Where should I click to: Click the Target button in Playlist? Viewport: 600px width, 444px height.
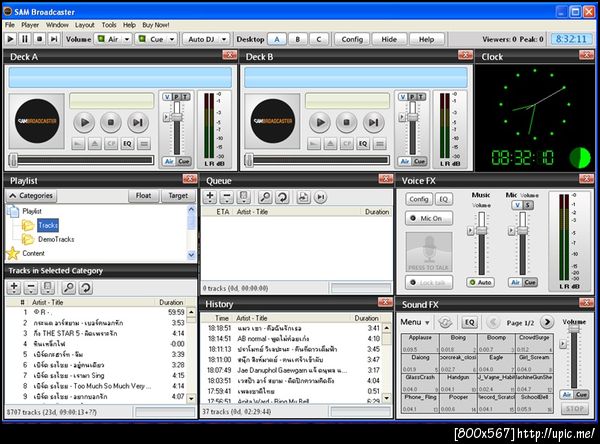tap(178, 196)
